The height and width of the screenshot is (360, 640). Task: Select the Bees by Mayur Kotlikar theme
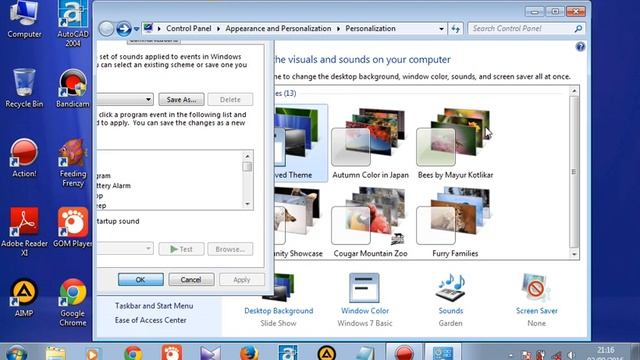pyautogui.click(x=455, y=143)
